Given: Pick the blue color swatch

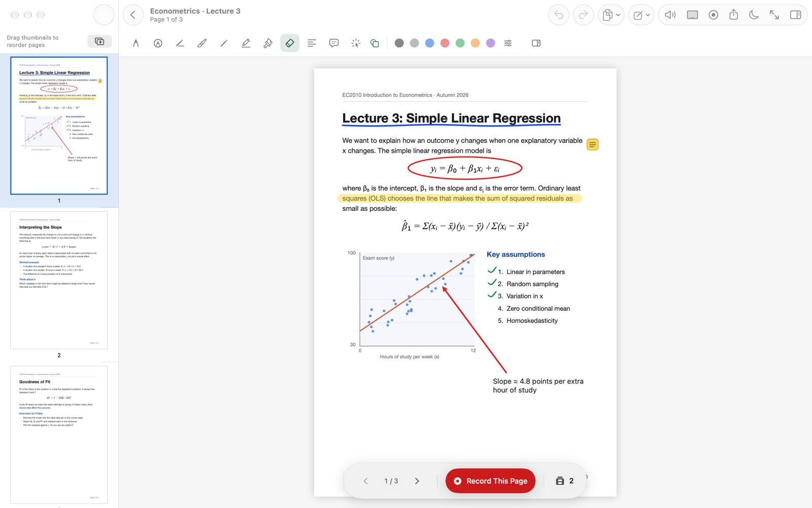Looking at the screenshot, I should pos(430,43).
